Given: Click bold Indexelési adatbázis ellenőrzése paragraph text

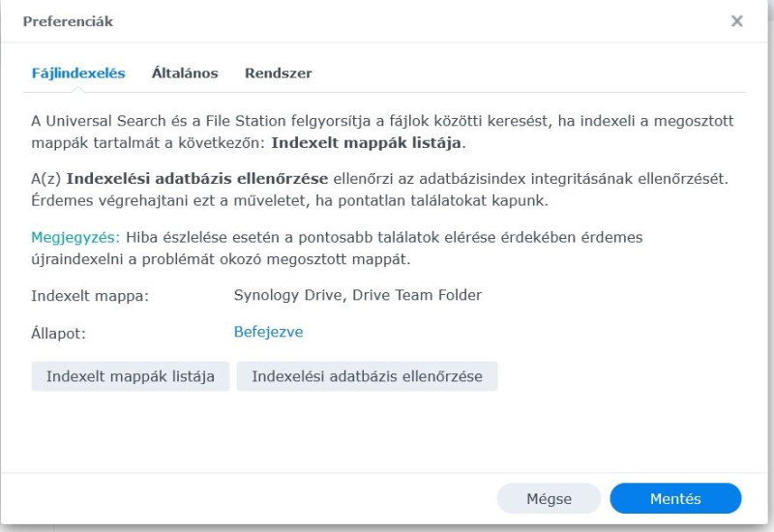Looking at the screenshot, I should point(197,178).
